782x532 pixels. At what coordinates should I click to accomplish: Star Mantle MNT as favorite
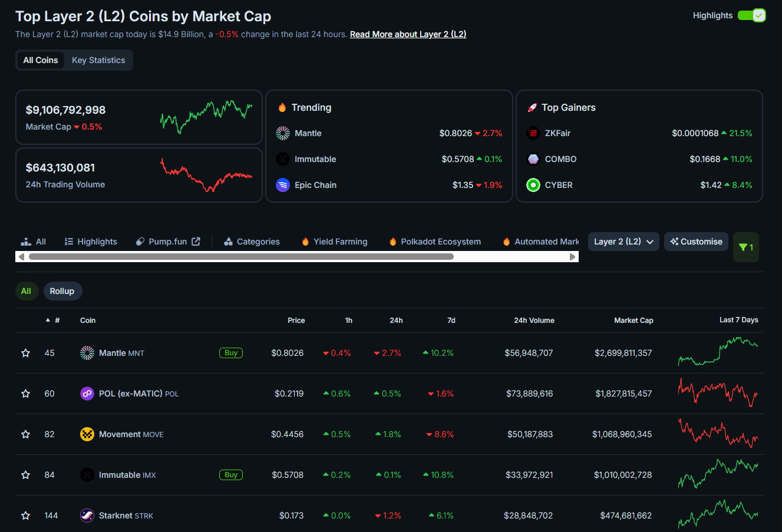pos(25,353)
